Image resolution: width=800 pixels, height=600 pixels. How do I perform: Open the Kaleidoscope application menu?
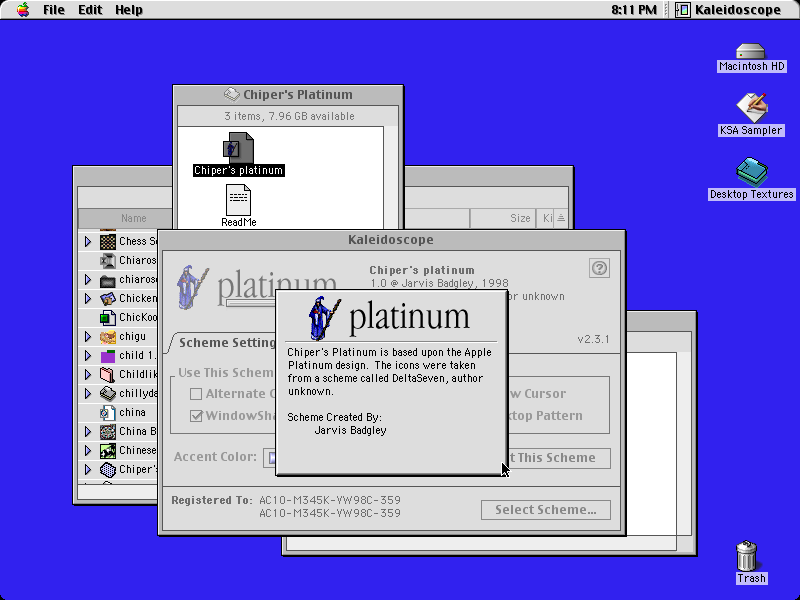pyautogui.click(x=728, y=10)
